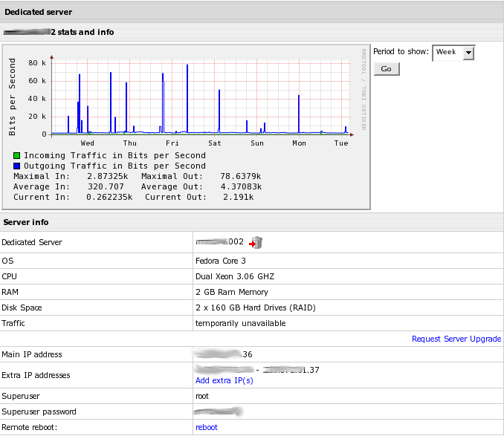Click the trash icon beside the server name

click(256, 243)
